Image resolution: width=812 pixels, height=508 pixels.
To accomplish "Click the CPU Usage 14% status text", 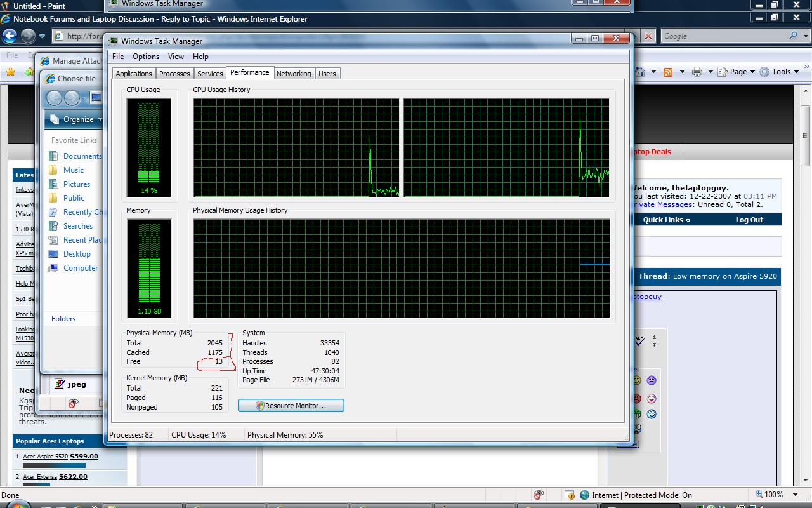I will (199, 435).
